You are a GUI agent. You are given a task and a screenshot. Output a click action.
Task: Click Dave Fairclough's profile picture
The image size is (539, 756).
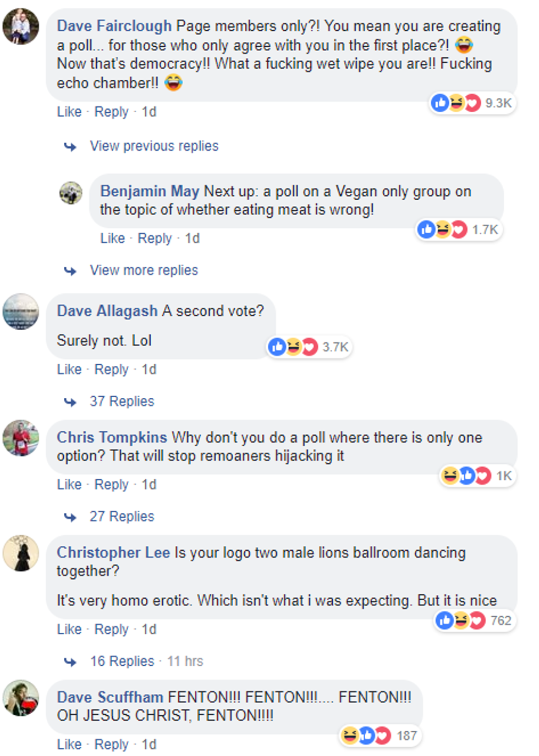pyautogui.click(x=21, y=26)
